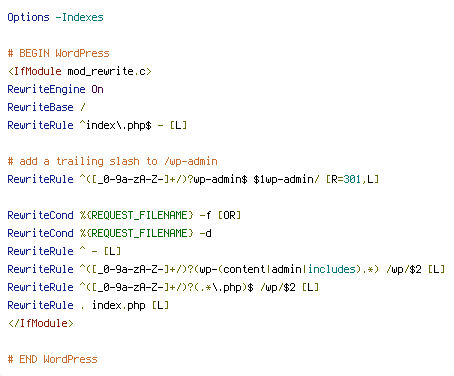The width and height of the screenshot is (454, 376).
Task: Click '$1wp-admin/' substitution text
Action: click(x=286, y=179)
